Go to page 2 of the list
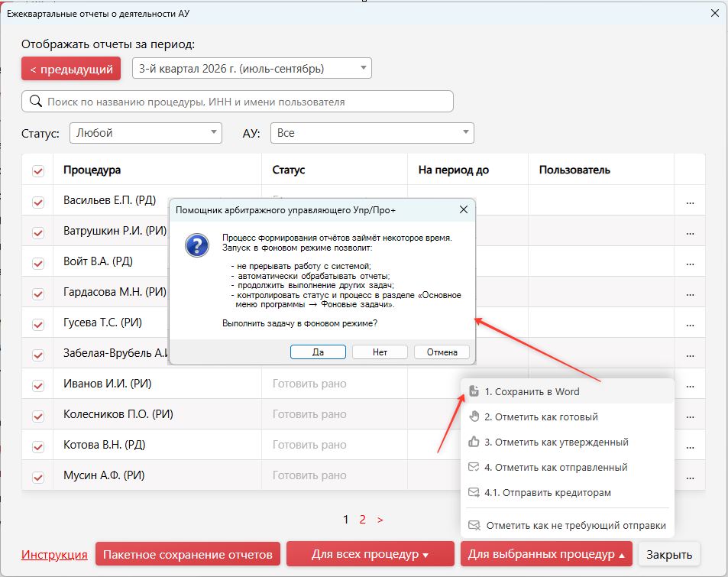Image resolution: width=728 pixels, height=577 pixels. point(363,520)
